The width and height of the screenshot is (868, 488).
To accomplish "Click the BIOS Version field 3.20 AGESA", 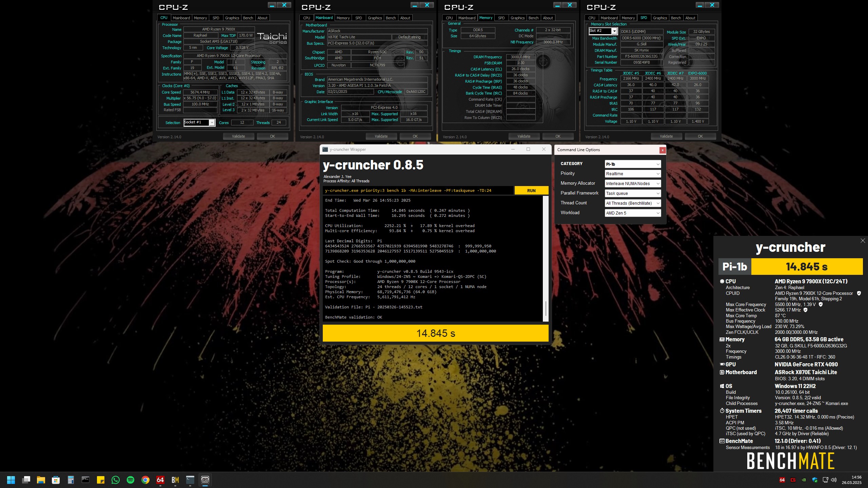I will click(x=377, y=85).
